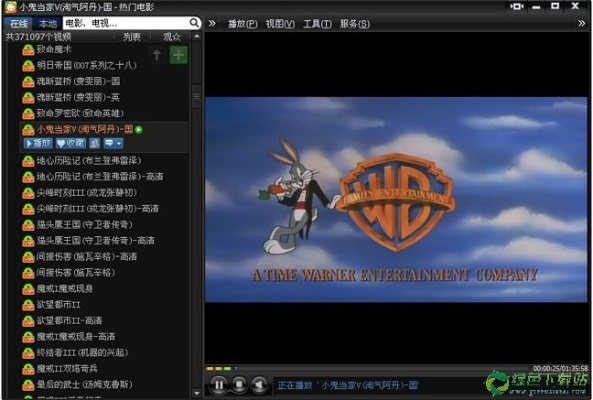Select the 列表 list column header
The width and height of the screenshot is (593, 400).
point(132,37)
